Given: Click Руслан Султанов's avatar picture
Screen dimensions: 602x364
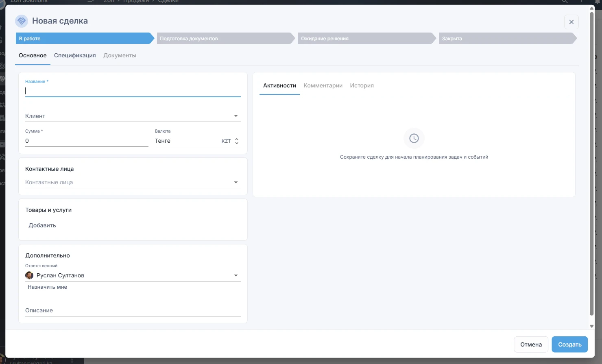Looking at the screenshot, I should tap(29, 275).
